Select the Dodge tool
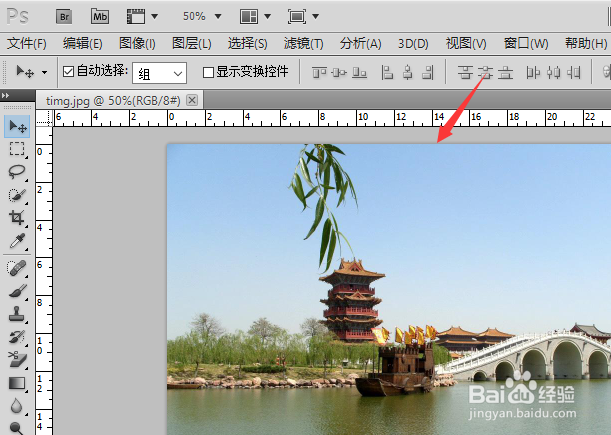Image resolution: width=611 pixels, height=435 pixels. tap(17, 428)
